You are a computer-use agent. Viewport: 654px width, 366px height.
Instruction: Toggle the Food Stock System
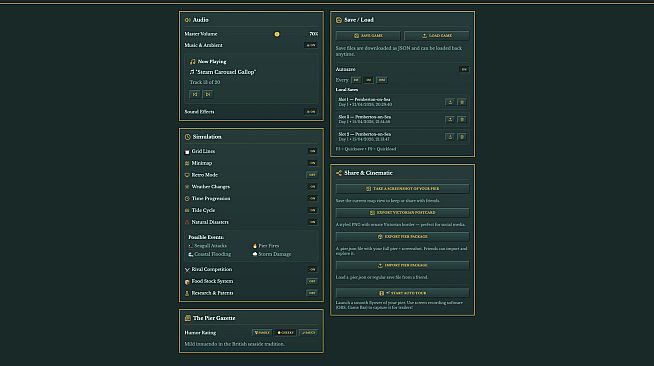point(312,281)
